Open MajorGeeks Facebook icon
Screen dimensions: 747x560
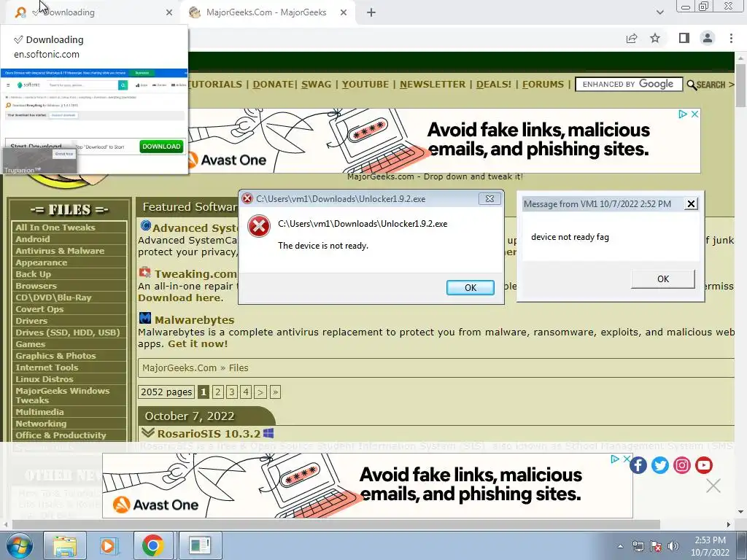click(638, 465)
